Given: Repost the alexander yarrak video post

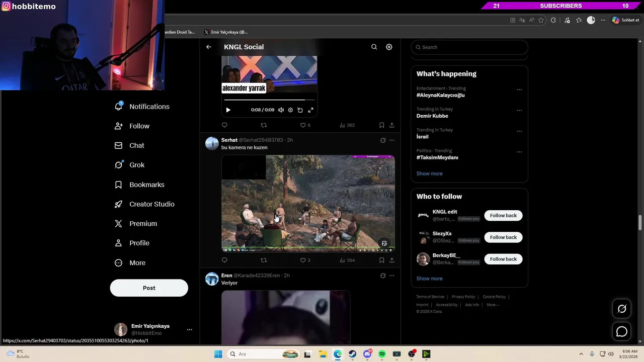Looking at the screenshot, I should click(264, 125).
